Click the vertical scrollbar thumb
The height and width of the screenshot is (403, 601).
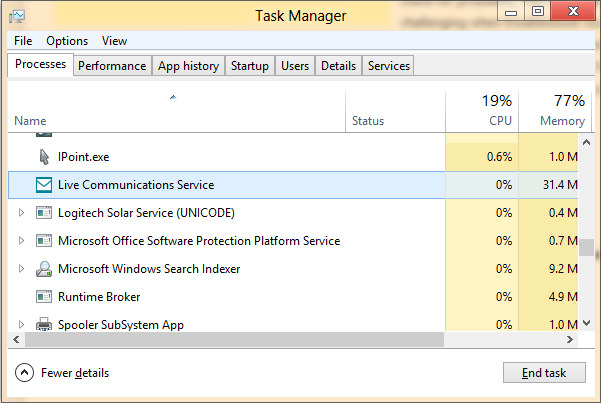[586, 247]
